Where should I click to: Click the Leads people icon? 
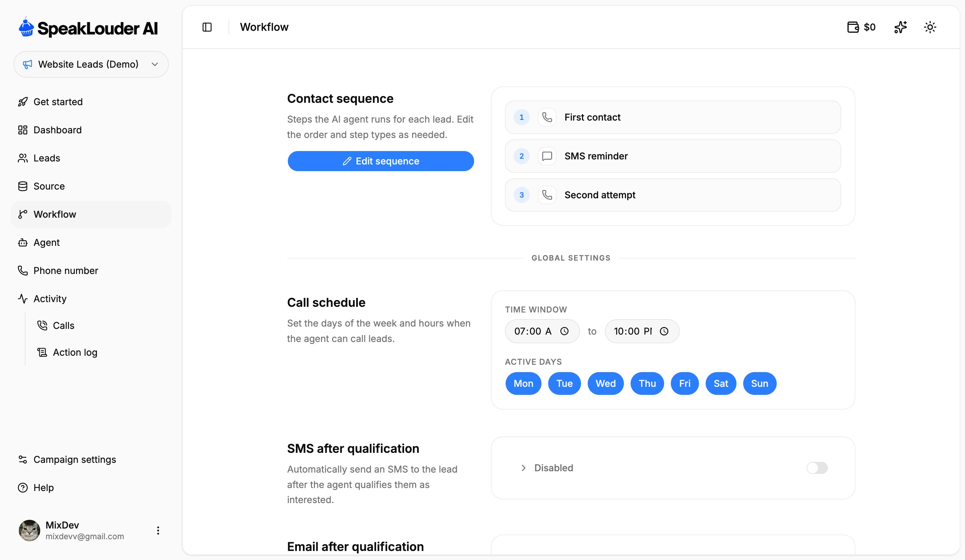[x=22, y=158]
